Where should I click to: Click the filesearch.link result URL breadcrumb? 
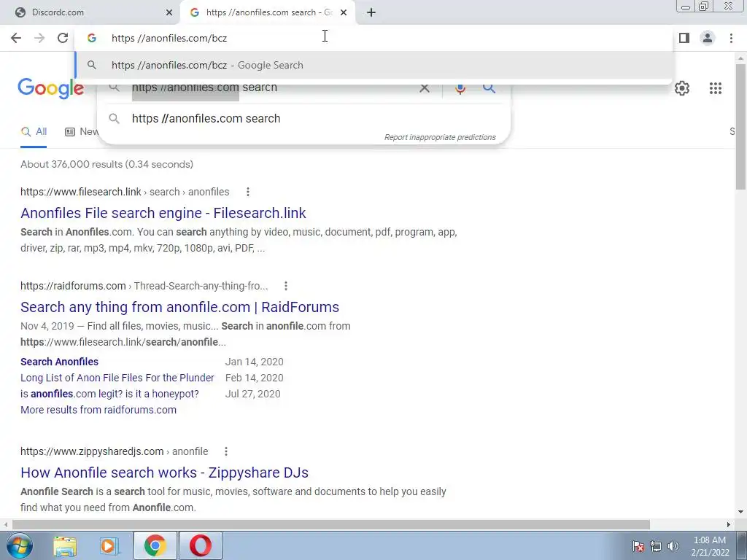pos(125,192)
